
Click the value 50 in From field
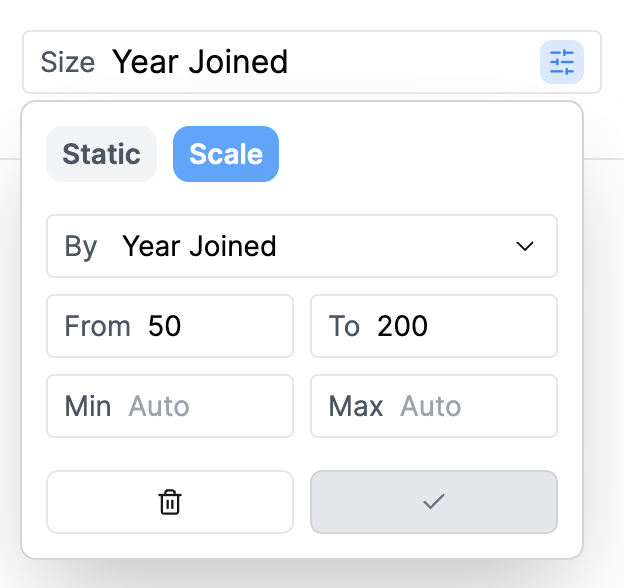click(x=164, y=326)
